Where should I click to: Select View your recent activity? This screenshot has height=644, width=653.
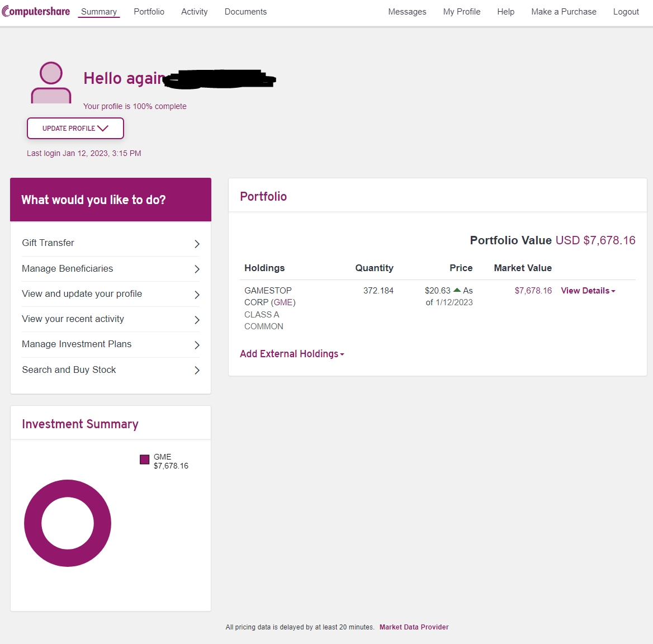coord(73,319)
